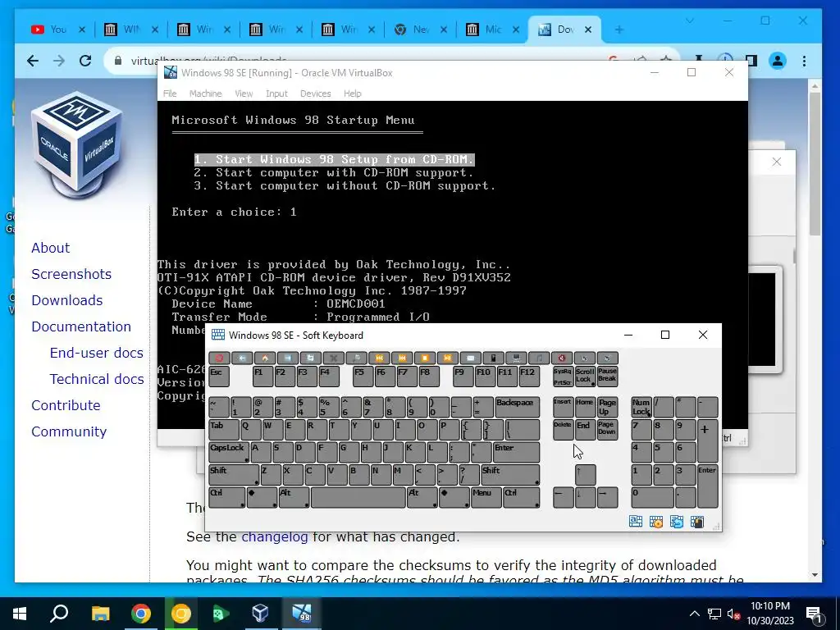This screenshot has width=840, height=630.
Task: Open the View menu in VirtualBox
Action: [244, 94]
